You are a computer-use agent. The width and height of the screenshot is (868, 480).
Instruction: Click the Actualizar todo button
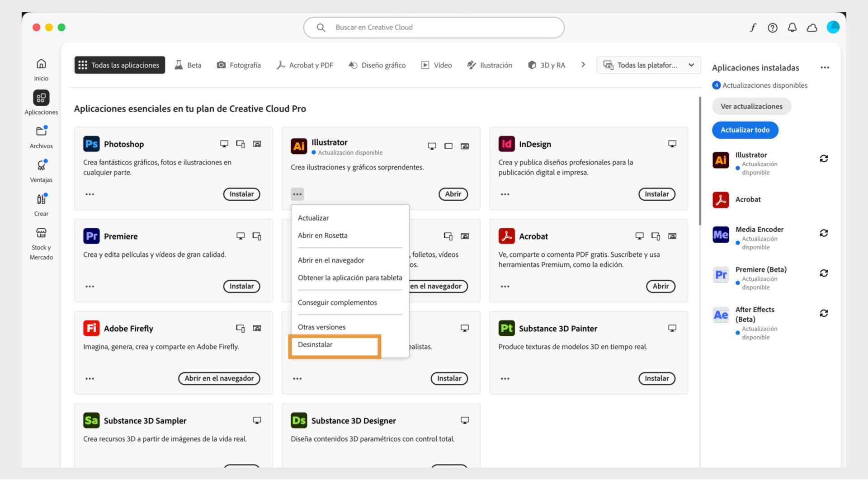pyautogui.click(x=745, y=130)
